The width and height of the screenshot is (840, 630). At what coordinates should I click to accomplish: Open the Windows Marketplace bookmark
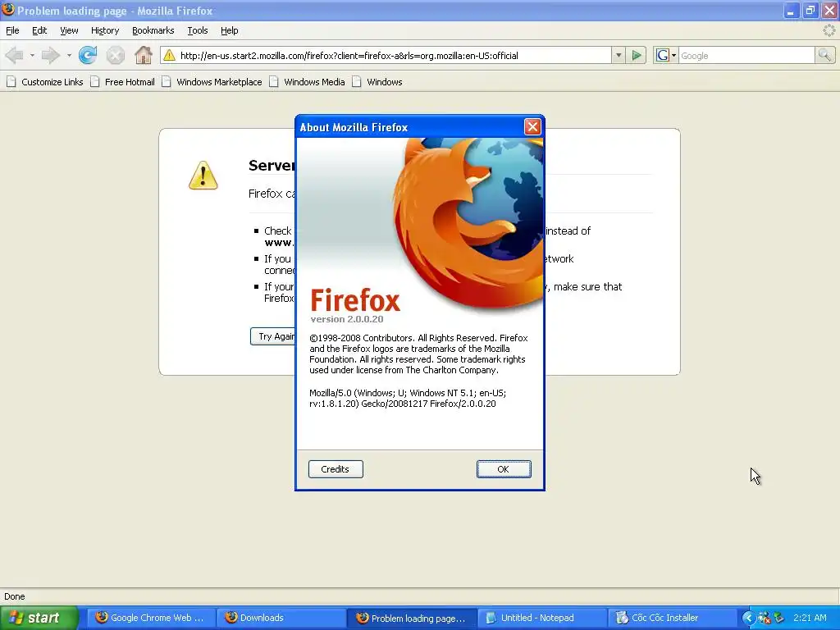212,82
